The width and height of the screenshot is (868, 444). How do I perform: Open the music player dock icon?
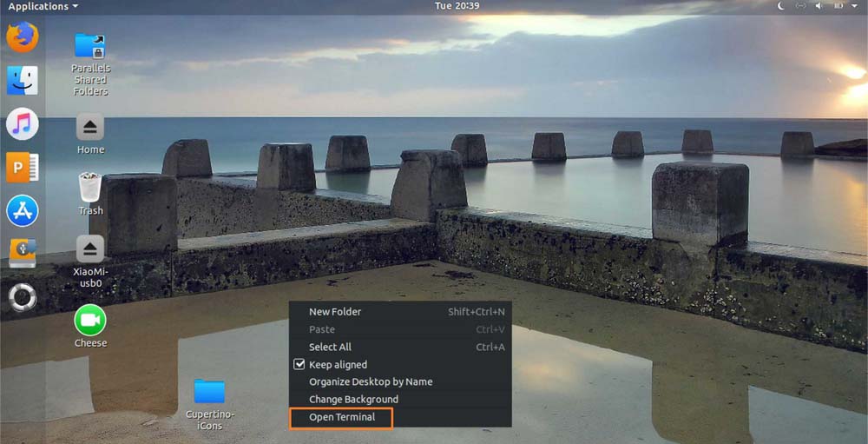(23, 123)
